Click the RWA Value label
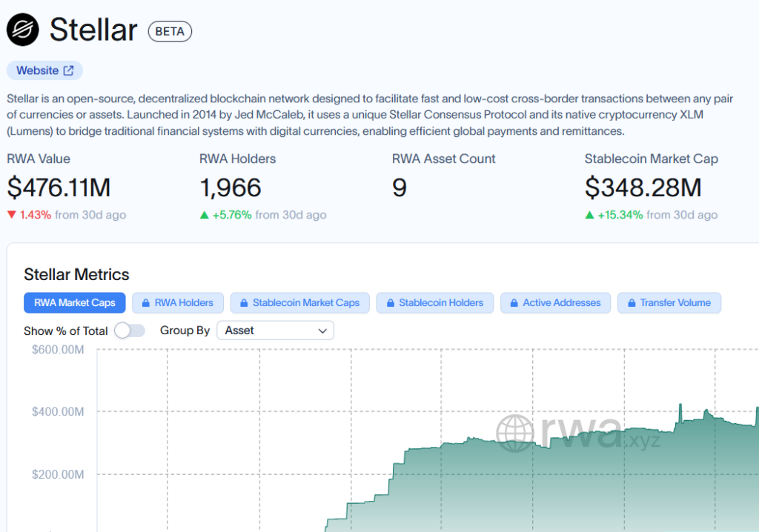The height and width of the screenshot is (532, 759). [39, 159]
